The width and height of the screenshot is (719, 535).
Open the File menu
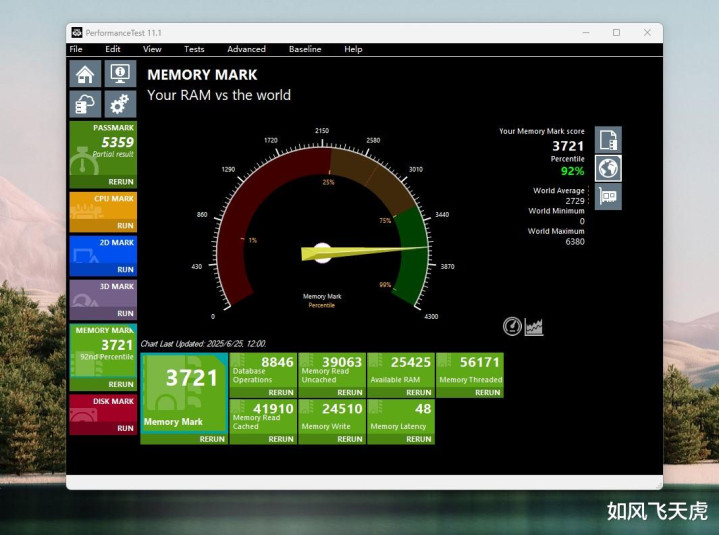coord(76,49)
